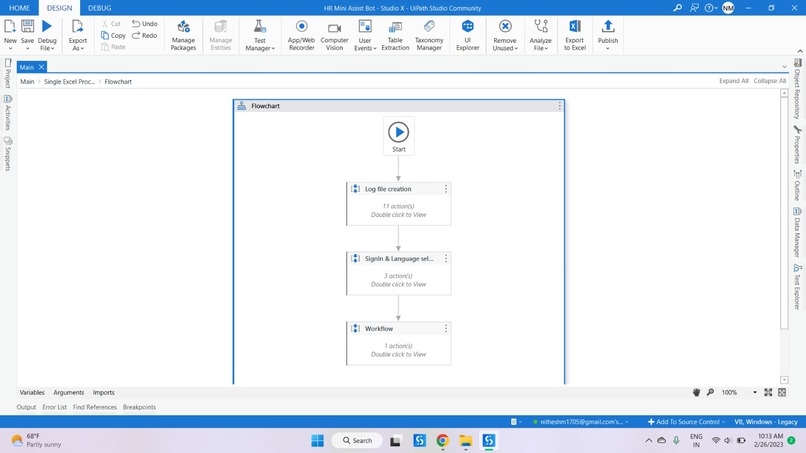The height and width of the screenshot is (453, 806).
Task: Switch to the DESIGN tab
Action: point(60,8)
